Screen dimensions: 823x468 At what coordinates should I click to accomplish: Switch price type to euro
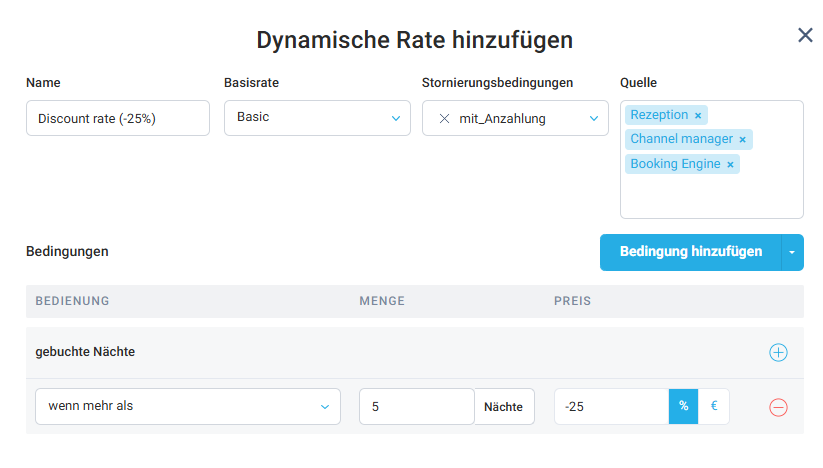point(714,407)
